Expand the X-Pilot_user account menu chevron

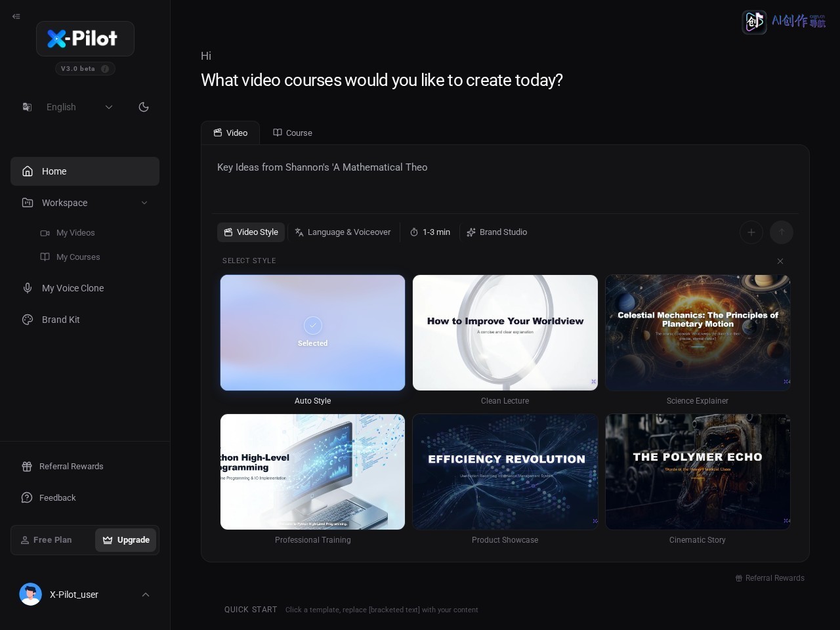click(x=146, y=595)
